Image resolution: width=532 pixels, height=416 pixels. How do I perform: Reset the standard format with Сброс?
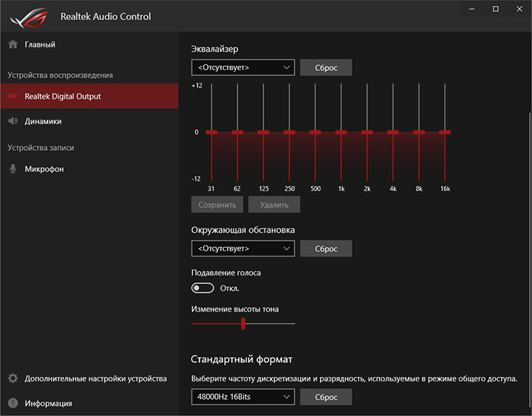326,397
